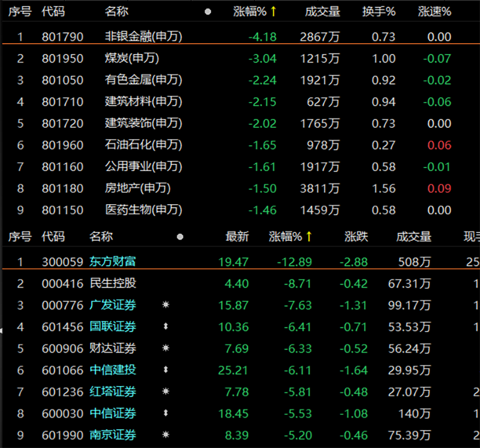
Task: Click the 3811万 volume cell for 房地产
Action: coord(320,189)
